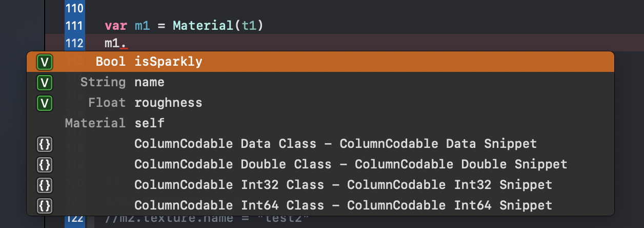Click line number 110 in gutter
The height and width of the screenshot is (228, 644).
(x=75, y=8)
